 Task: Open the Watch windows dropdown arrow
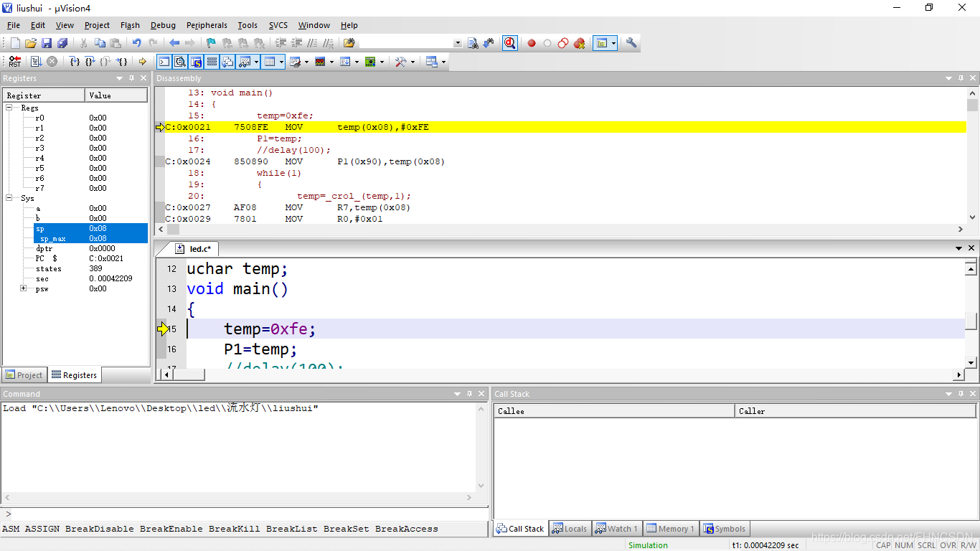[255, 62]
